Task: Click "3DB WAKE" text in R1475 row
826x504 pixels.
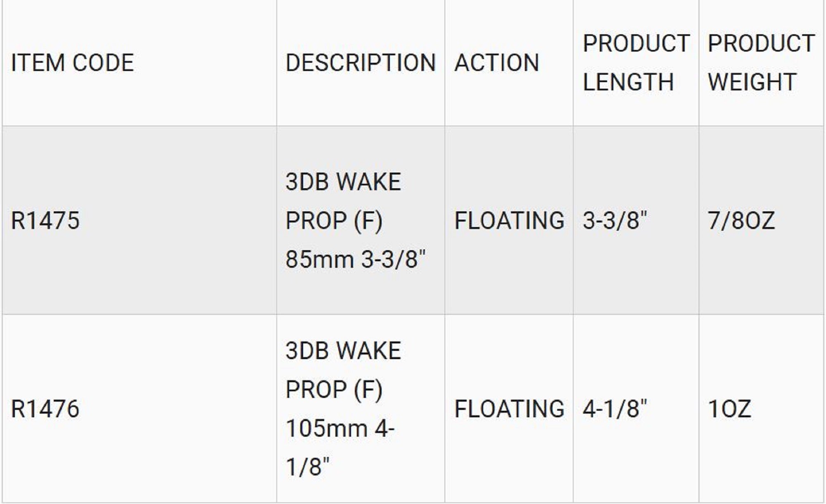Action: (343, 182)
